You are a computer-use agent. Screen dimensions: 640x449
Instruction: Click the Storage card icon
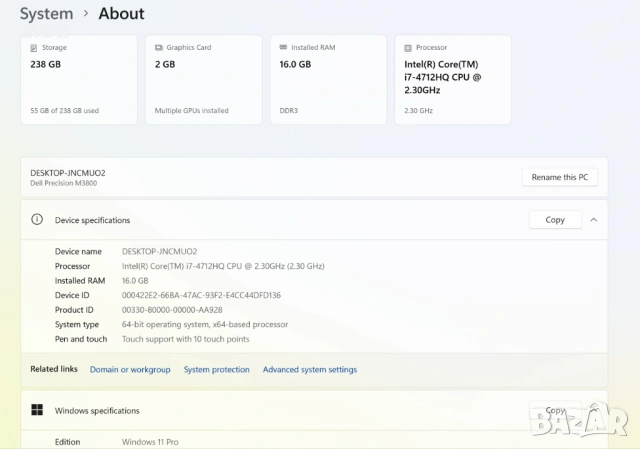[33, 48]
